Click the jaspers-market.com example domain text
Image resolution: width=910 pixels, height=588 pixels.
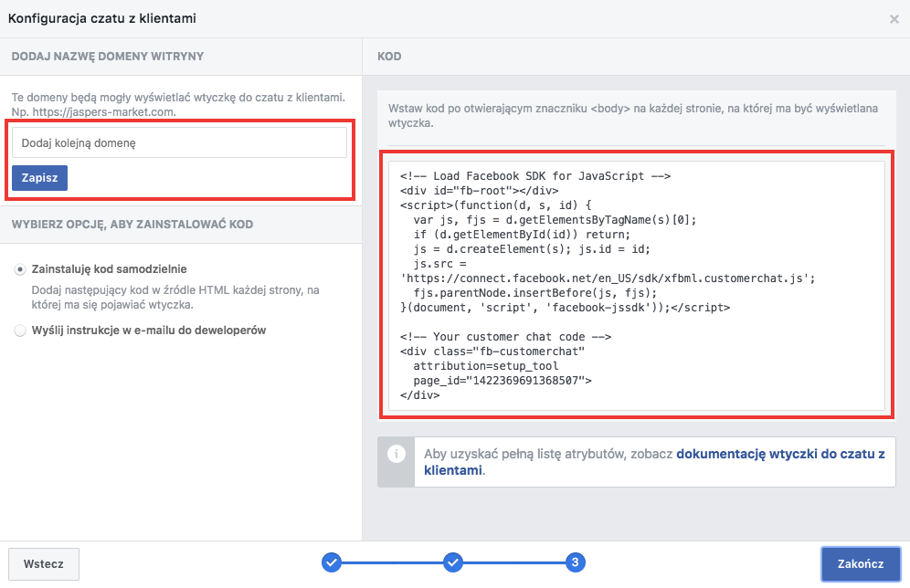pos(104,112)
